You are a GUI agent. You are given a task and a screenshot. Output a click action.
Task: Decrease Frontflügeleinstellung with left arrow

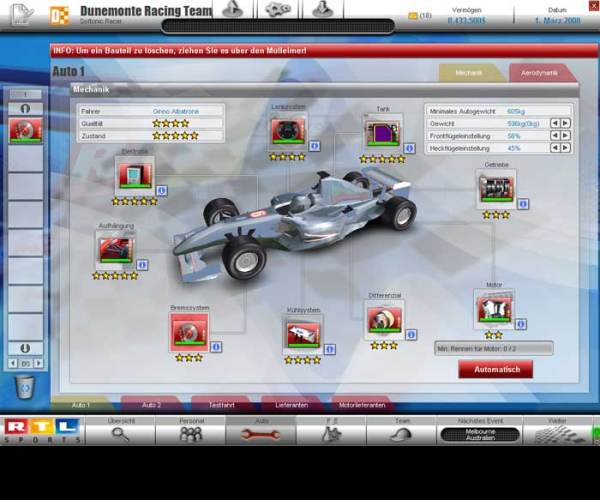point(555,135)
